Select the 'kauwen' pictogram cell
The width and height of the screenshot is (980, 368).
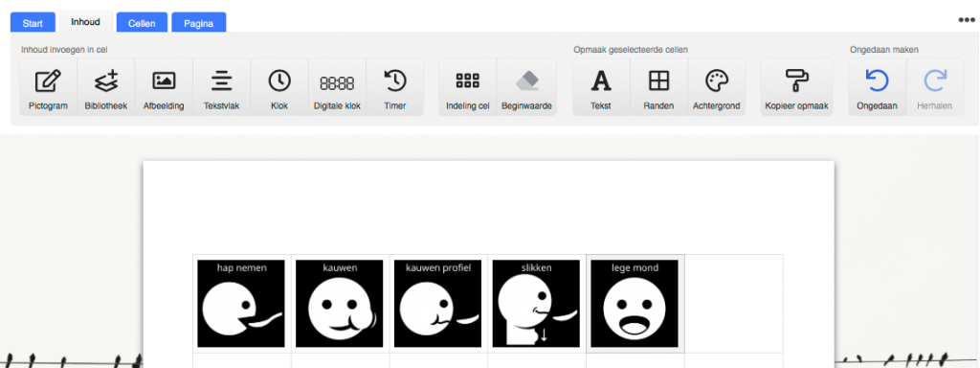(340, 304)
